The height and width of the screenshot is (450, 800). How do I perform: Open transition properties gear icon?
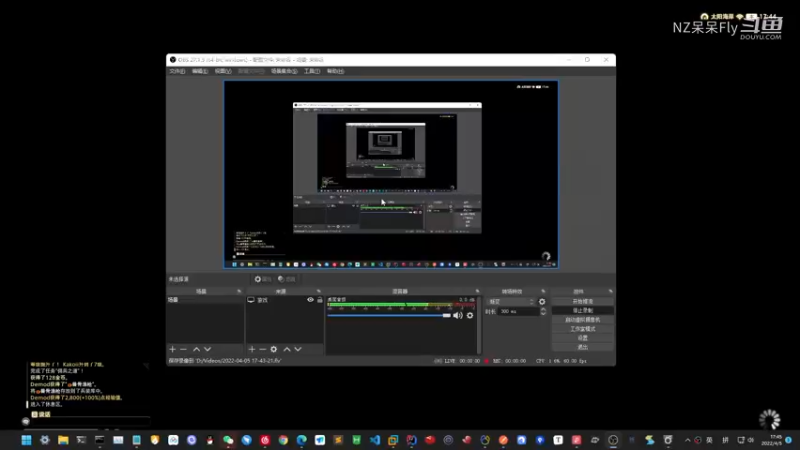click(542, 302)
